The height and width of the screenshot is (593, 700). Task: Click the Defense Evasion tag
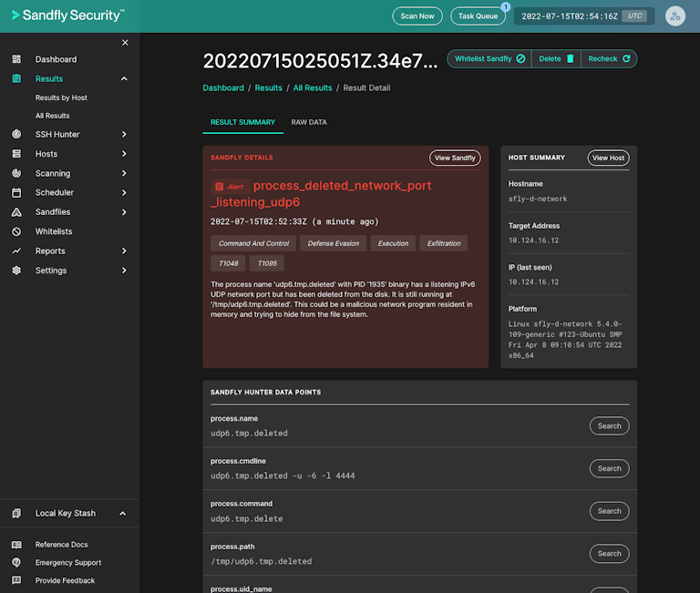point(333,243)
